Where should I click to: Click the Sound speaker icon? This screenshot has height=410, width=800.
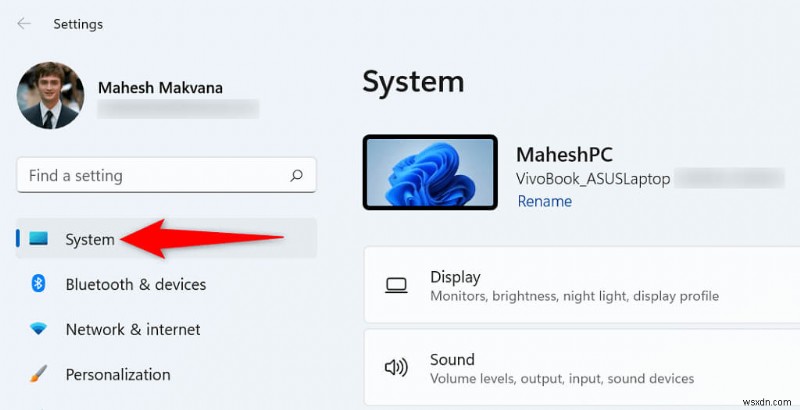pos(396,367)
